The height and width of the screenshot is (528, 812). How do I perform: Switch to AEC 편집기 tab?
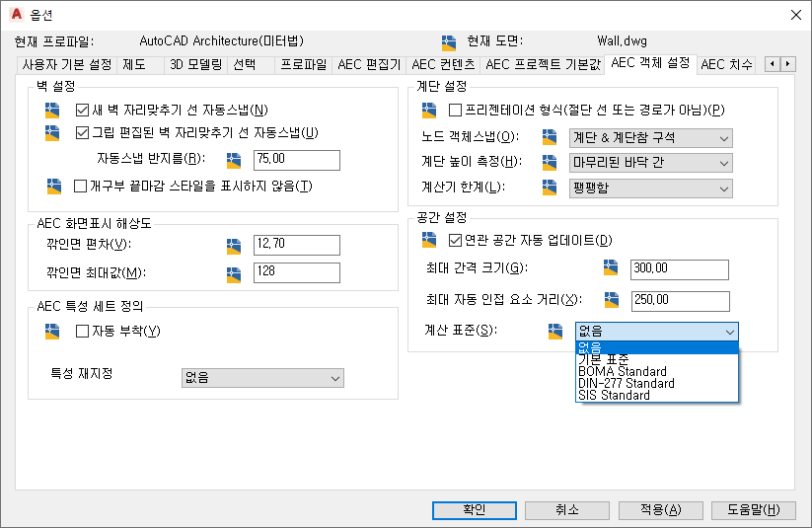(369, 65)
